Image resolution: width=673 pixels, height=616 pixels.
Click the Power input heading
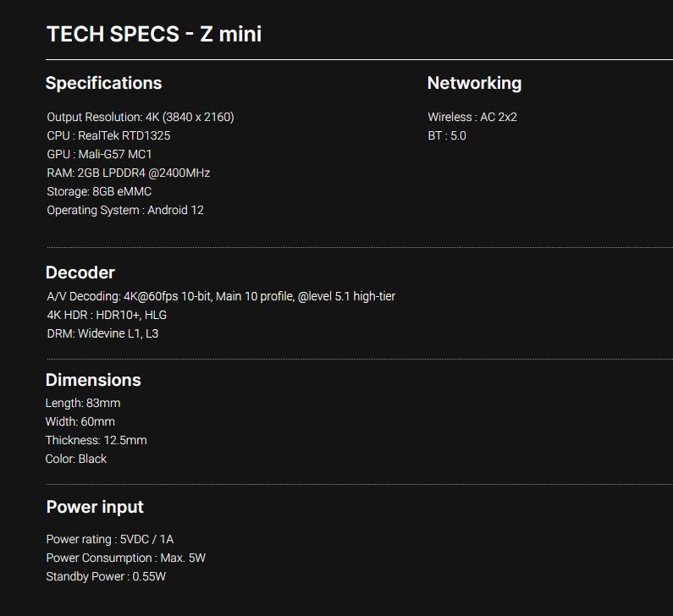pyautogui.click(x=95, y=507)
